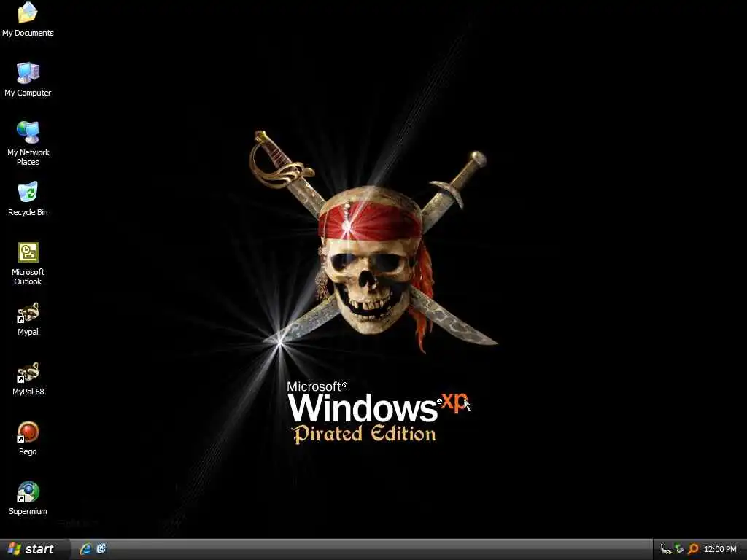Screen dimensions: 747x560
Task: Select the MyPal 68 shortcut icon
Action: [28, 373]
